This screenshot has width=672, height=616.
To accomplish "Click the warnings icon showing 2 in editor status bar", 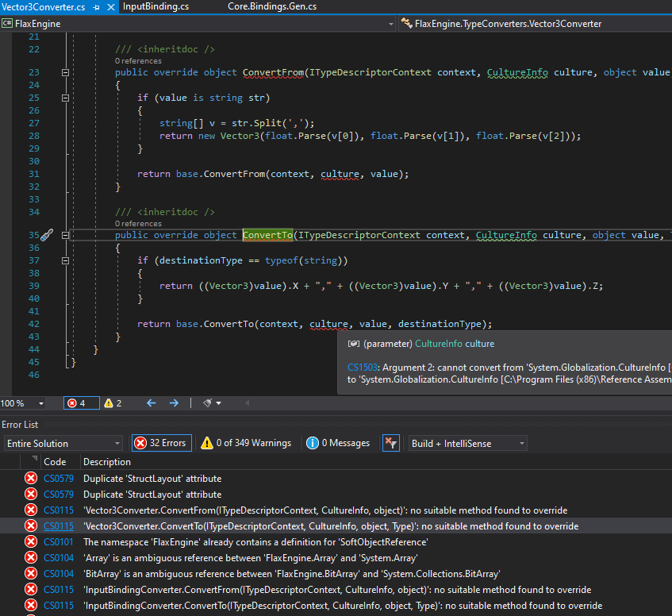I will 109,403.
